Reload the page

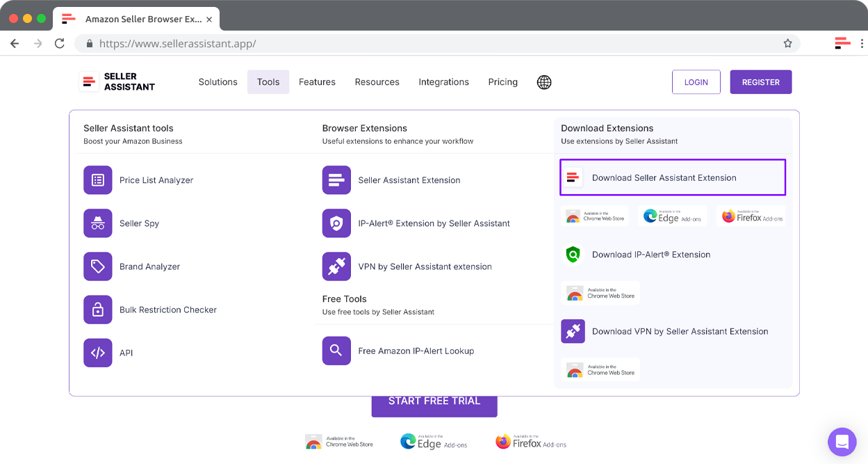59,42
